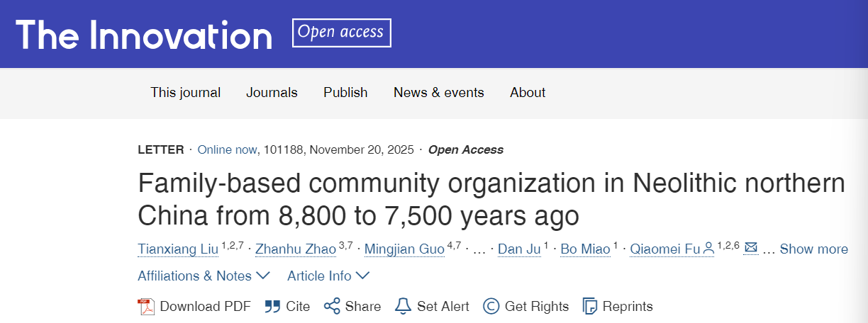The width and height of the screenshot is (868, 323).
Task: Click the Online now link
Action: coord(228,149)
